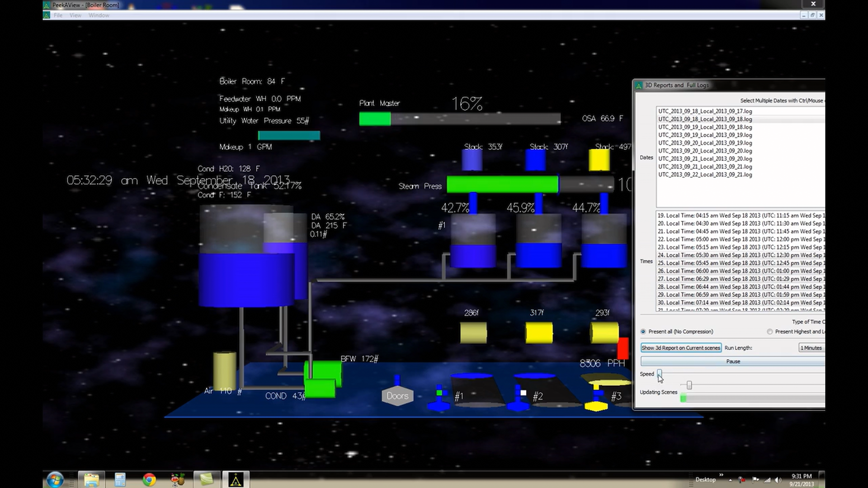Screen dimensions: 868x488
Task: Select time entry 21 at 04:45 am
Action: click(741, 231)
